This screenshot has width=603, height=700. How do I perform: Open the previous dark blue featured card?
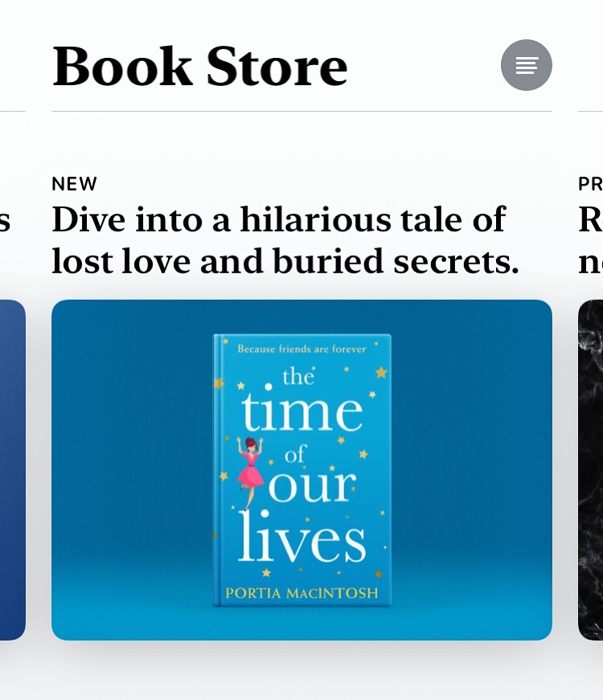13,469
